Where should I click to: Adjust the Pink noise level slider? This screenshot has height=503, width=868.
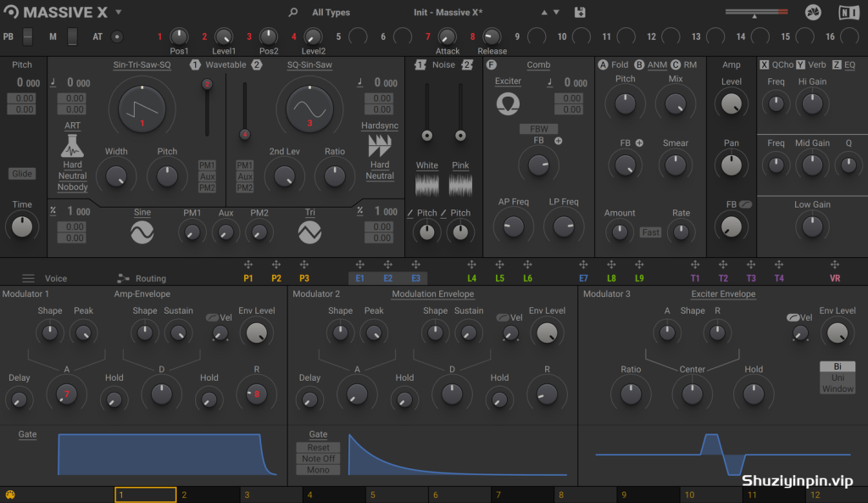[460, 111]
